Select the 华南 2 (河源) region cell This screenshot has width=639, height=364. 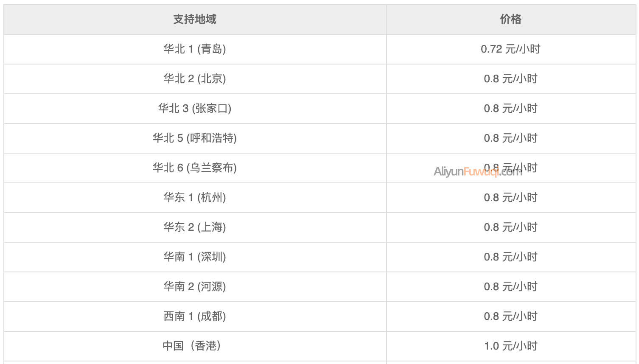point(195,287)
